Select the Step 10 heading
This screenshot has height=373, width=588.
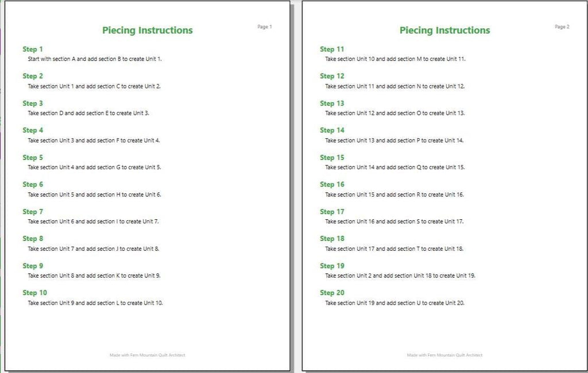35,293
